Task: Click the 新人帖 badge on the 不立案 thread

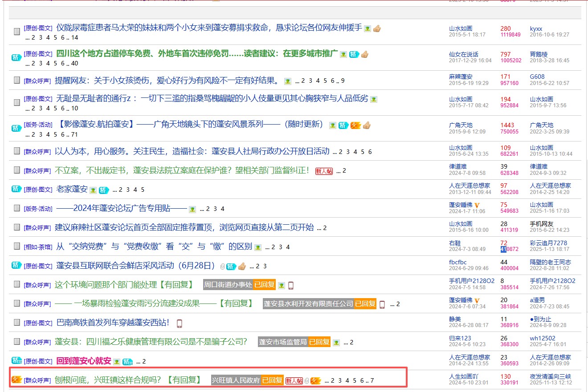Action: [x=324, y=171]
